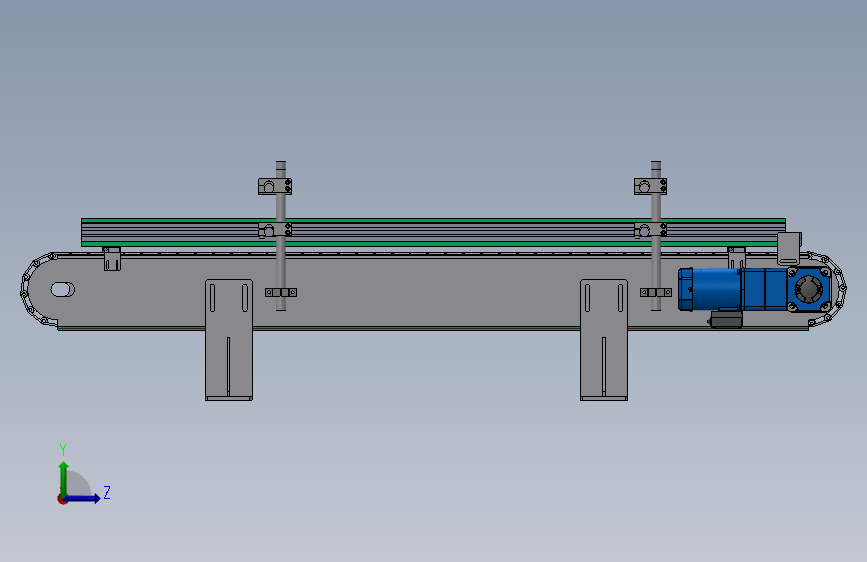Select top clamp block on left rod
Viewport: 867px width, 562px height.
click(275, 186)
